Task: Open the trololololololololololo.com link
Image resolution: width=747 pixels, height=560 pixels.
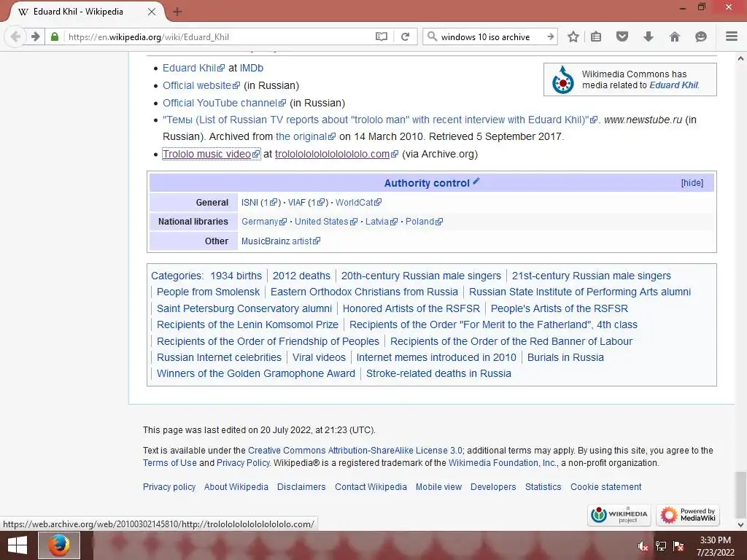Action: 336,154
